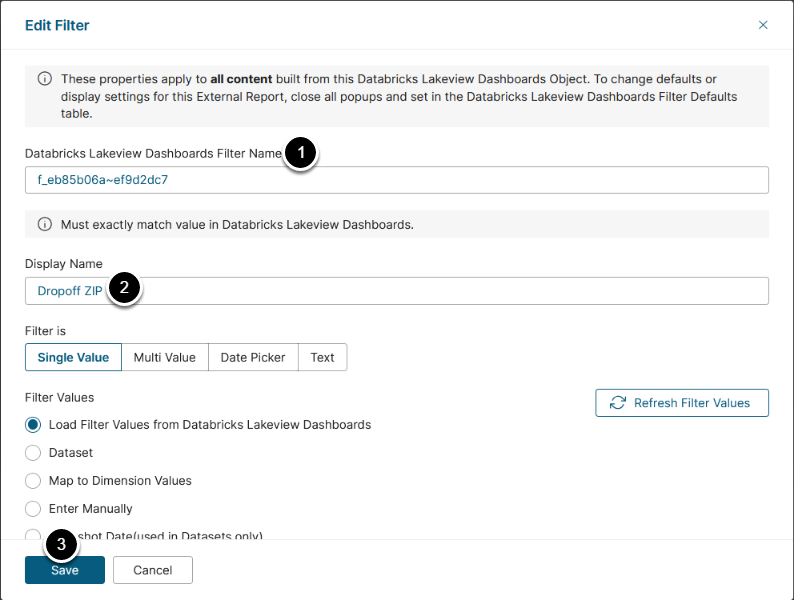Click the refresh arrows icon in Refresh button
Screen dimensions: 794x600
(x=618, y=403)
